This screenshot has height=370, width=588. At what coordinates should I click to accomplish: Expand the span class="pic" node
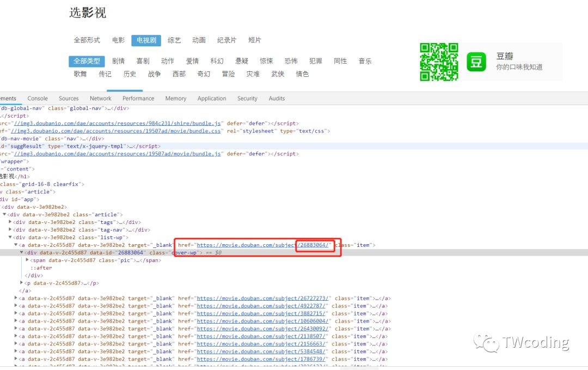pyautogui.click(x=27, y=260)
